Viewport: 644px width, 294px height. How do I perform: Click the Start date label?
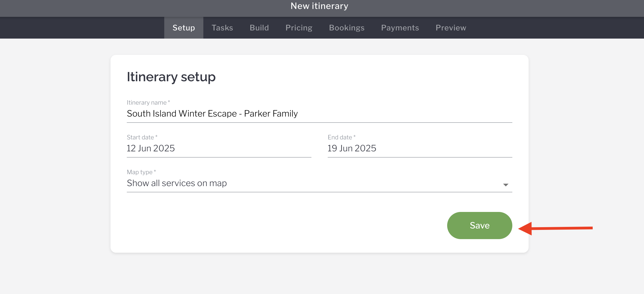click(x=142, y=137)
